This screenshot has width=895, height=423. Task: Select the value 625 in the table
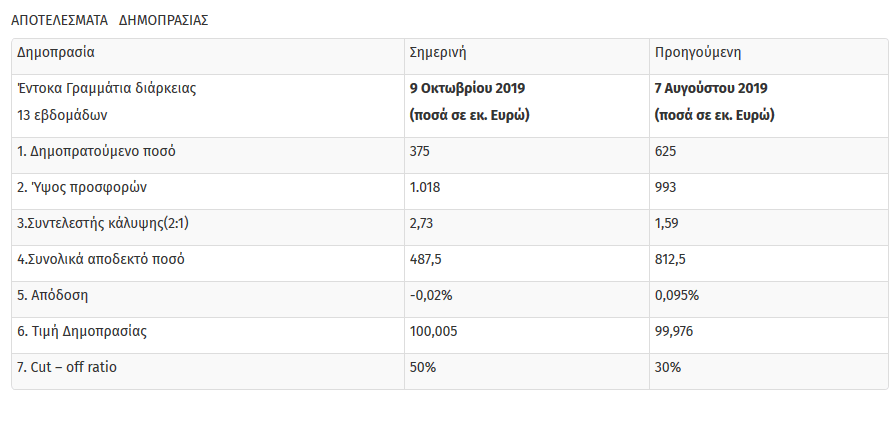coord(666,151)
